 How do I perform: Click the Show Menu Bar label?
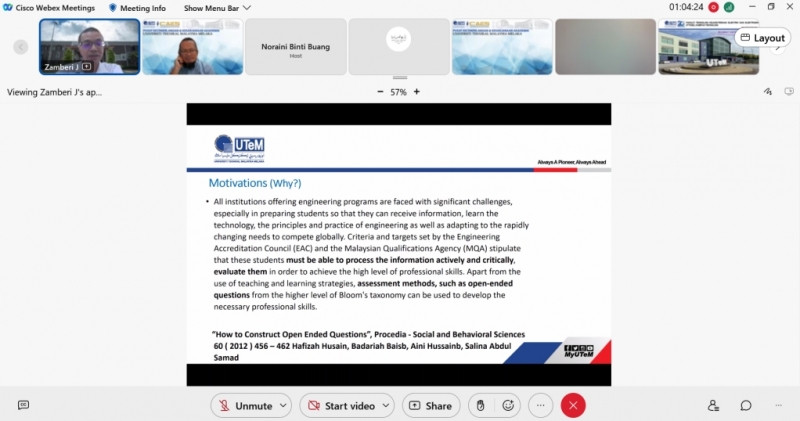211,8
